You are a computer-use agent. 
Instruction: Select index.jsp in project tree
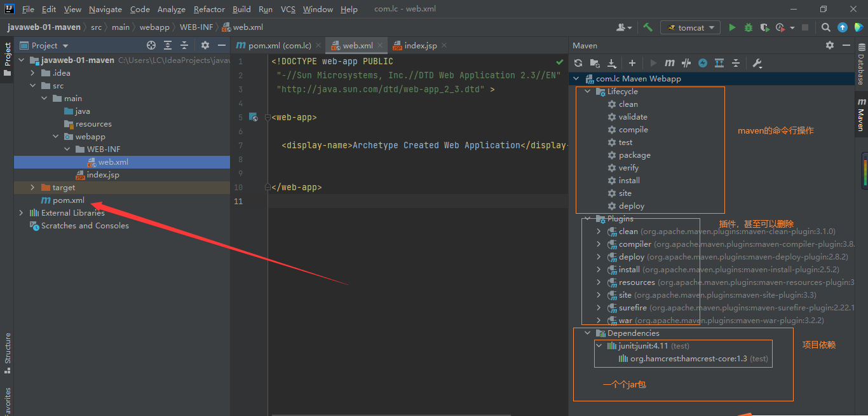coord(103,175)
